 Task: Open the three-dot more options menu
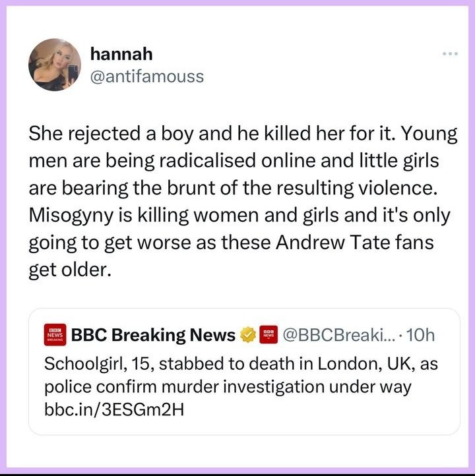[x=450, y=54]
